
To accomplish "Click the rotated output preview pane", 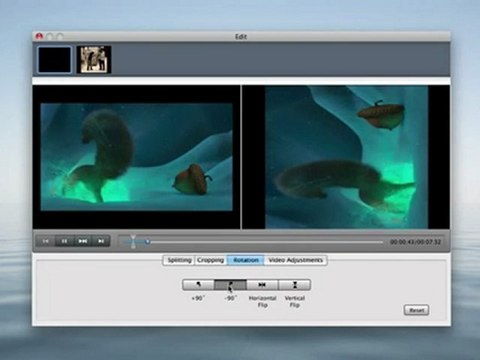I will (x=346, y=157).
